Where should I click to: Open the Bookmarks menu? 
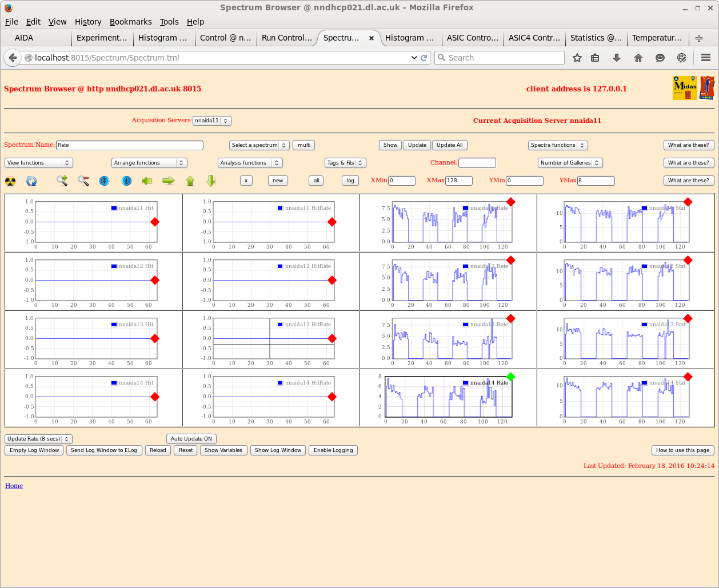pos(130,22)
